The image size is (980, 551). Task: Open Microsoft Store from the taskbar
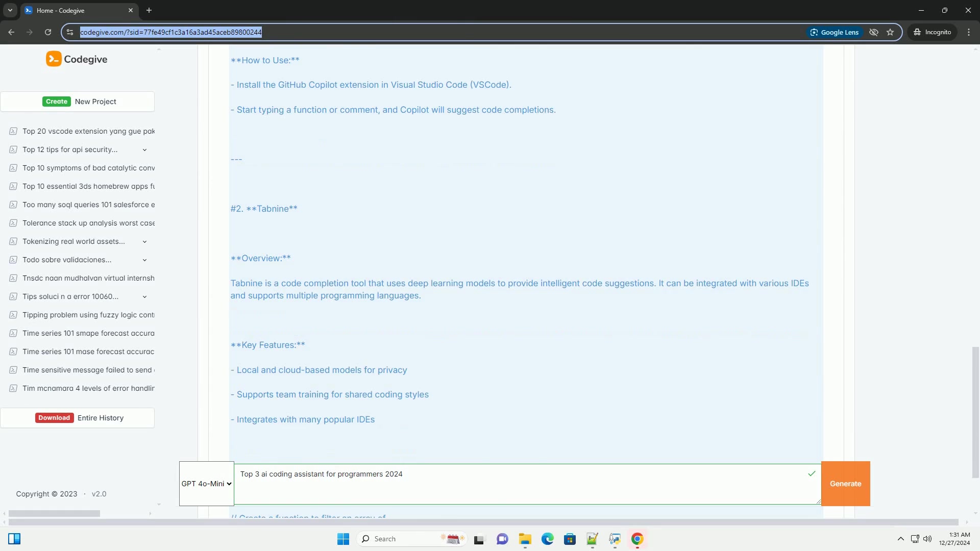pos(570,539)
